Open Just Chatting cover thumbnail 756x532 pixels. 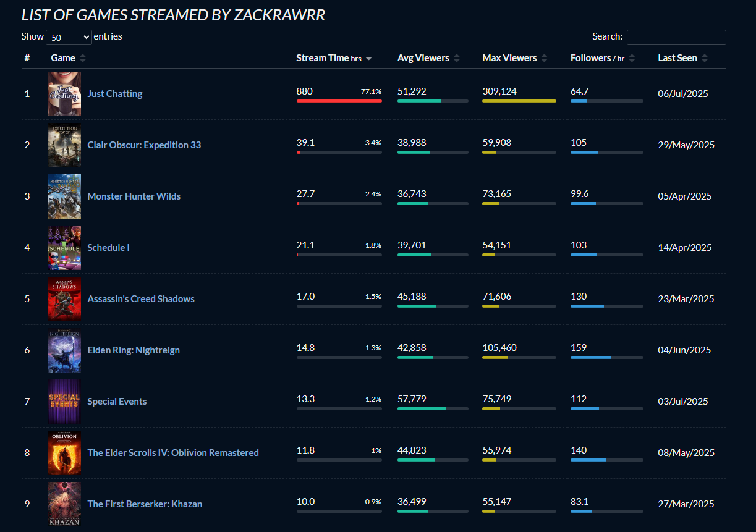pos(64,94)
